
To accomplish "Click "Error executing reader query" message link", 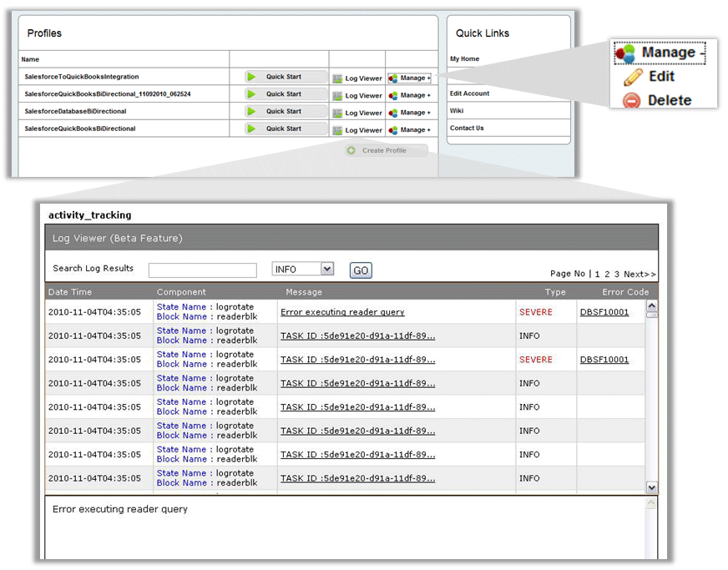I will pos(342,312).
